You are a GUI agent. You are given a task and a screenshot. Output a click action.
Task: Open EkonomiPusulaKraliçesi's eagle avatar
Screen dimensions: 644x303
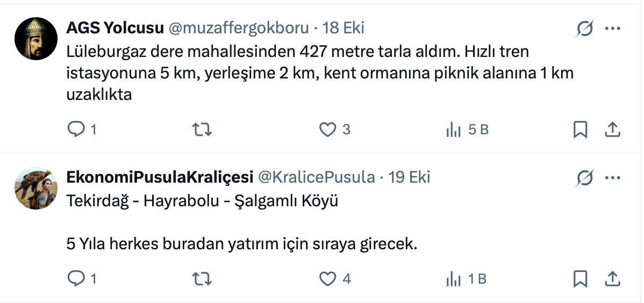click(36, 187)
